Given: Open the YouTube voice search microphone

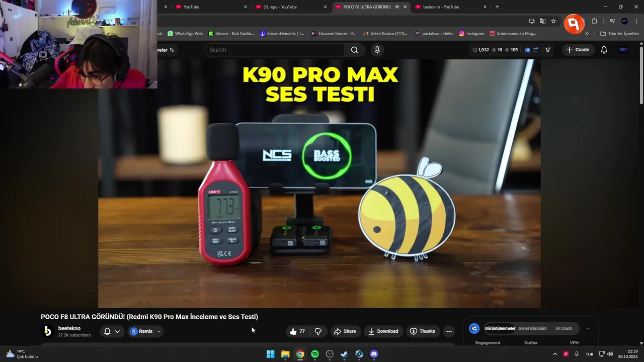Looking at the screenshot, I should [377, 50].
